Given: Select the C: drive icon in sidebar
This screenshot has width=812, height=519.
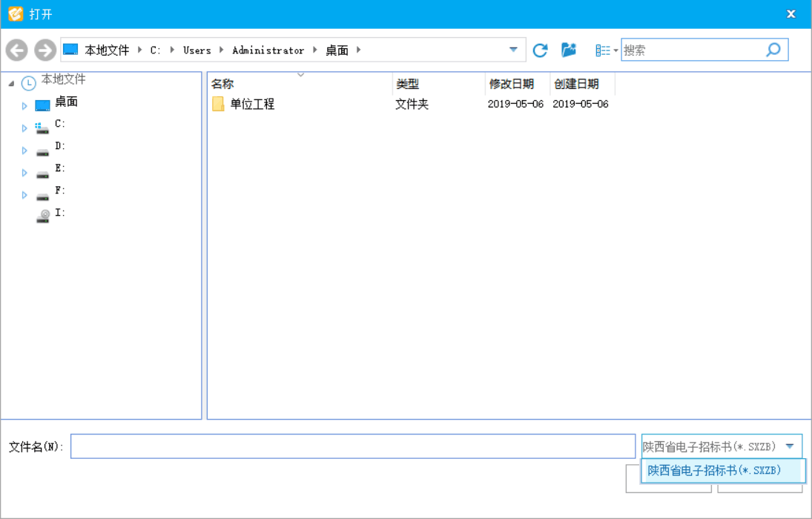Looking at the screenshot, I should 42,127.
